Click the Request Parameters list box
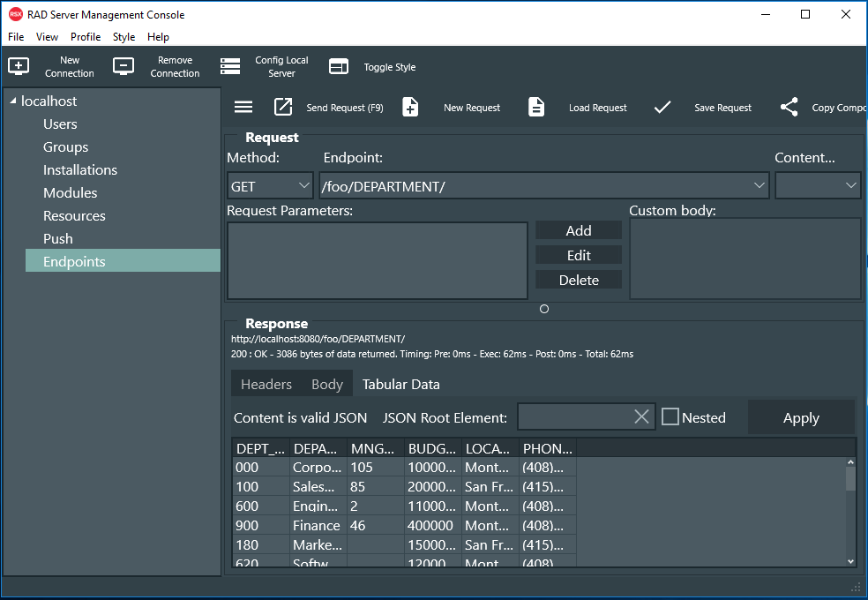This screenshot has height=600, width=868. click(x=377, y=260)
